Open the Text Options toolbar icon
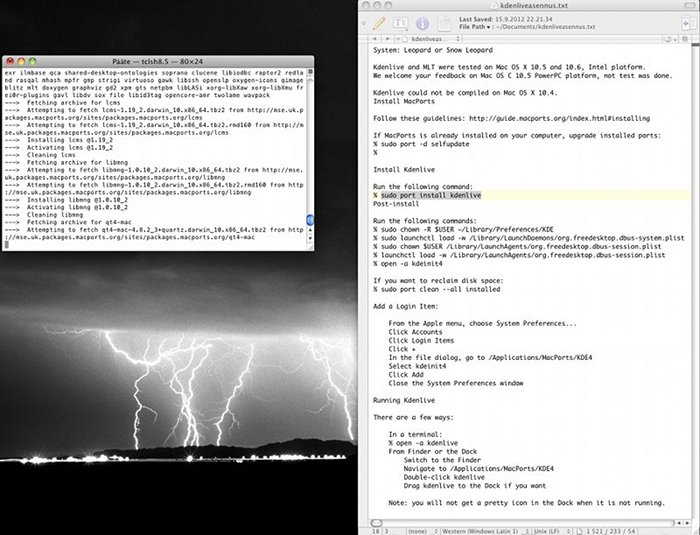The height and width of the screenshot is (535, 700). click(400, 23)
